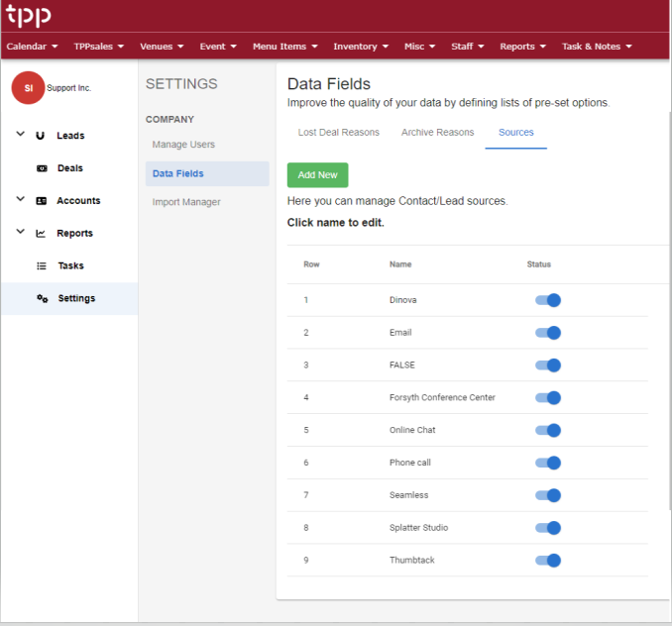Click the Reports chart icon in sidebar
Viewport: 672px width, 626px height.
coord(41,234)
